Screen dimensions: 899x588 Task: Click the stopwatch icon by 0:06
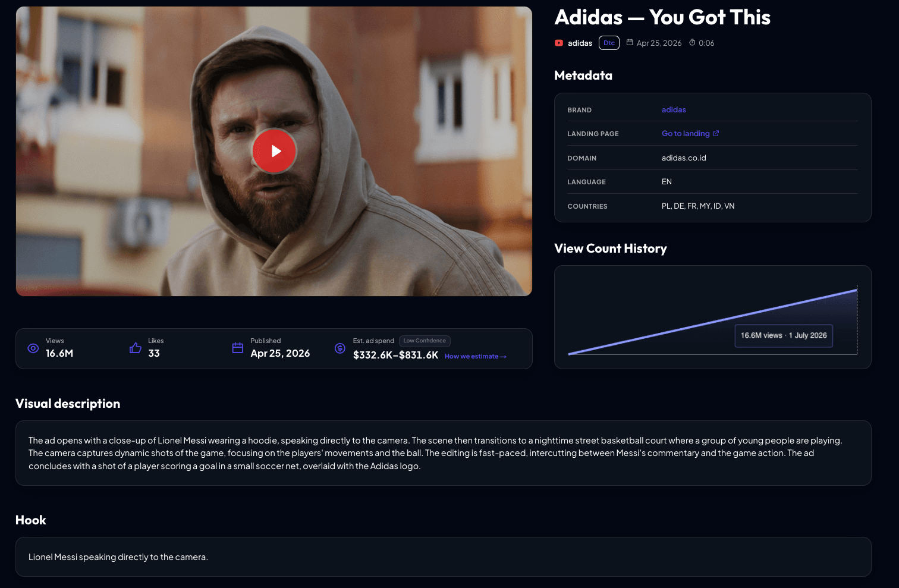[692, 43]
